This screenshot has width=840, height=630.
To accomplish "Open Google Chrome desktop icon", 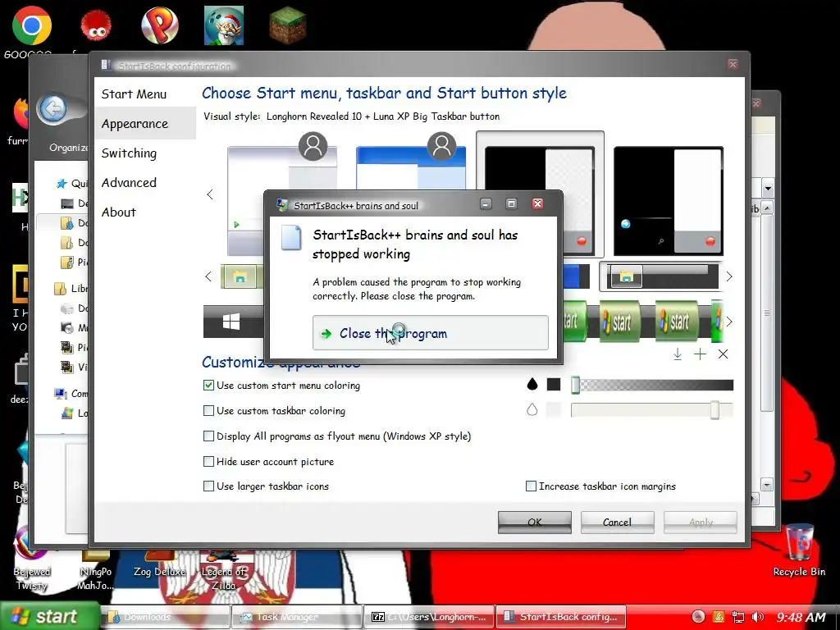I will click(32, 25).
